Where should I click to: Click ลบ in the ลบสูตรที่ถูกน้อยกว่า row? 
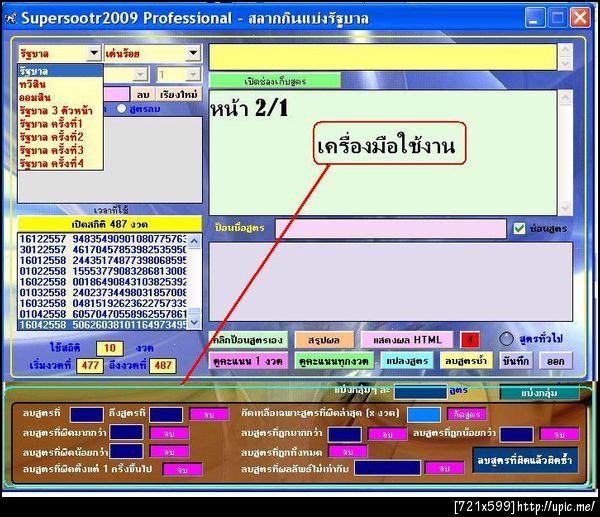click(559, 434)
